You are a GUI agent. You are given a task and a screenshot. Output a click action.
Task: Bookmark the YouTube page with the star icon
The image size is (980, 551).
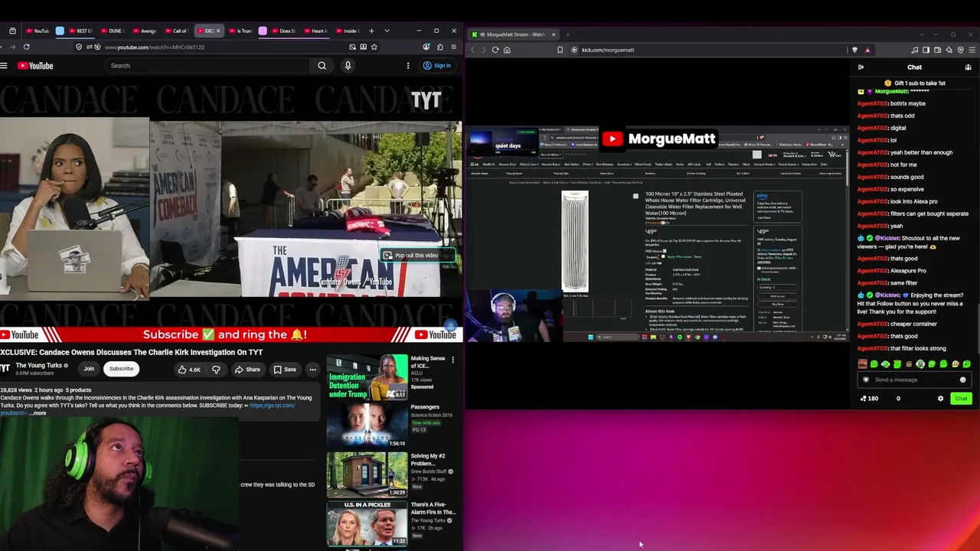374,47
